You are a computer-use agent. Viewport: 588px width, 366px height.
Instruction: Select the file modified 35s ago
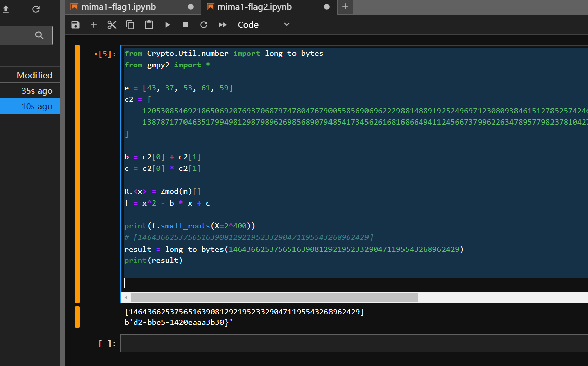(x=30, y=91)
